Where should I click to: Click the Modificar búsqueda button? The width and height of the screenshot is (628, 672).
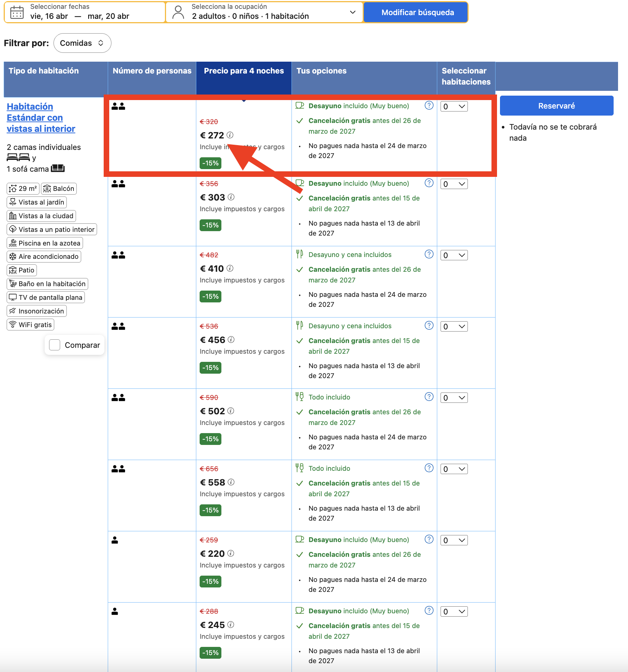point(416,13)
